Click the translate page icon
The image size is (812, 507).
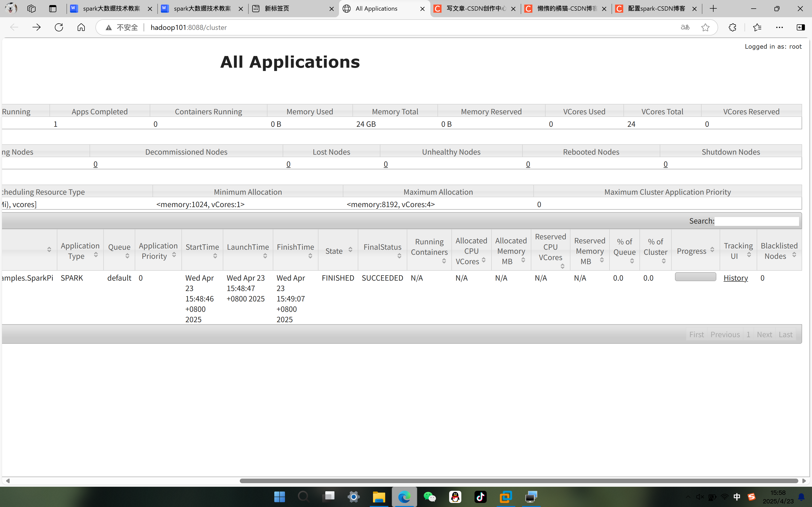(685, 27)
